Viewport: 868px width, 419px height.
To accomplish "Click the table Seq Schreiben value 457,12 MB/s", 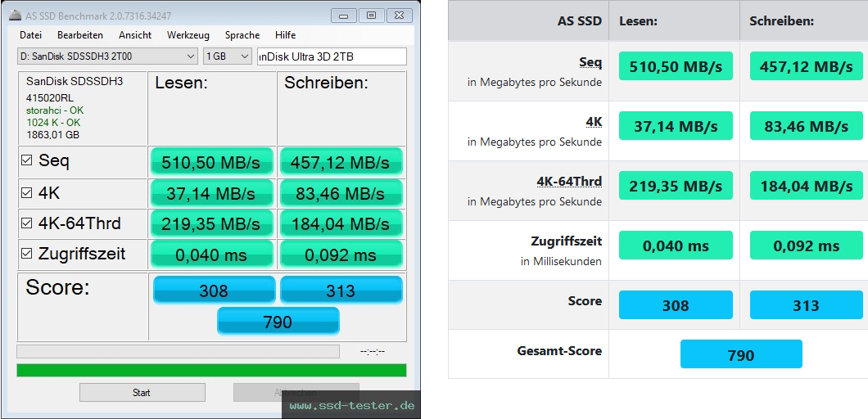I will tap(807, 65).
